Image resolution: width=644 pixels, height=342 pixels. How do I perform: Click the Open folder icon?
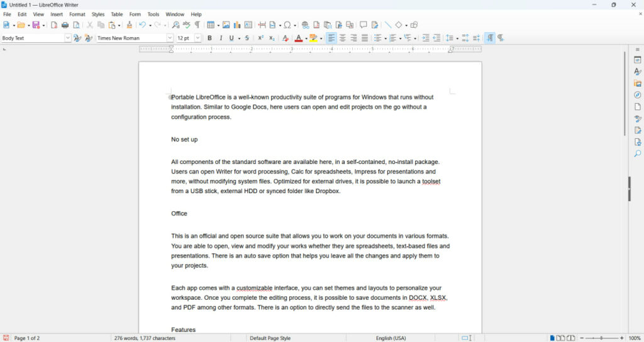(21, 25)
